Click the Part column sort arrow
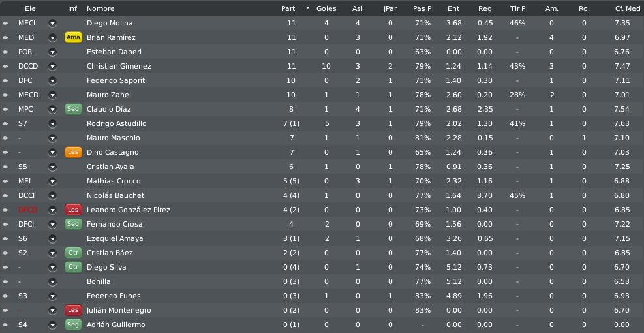This screenshot has height=333, width=644. pyautogui.click(x=307, y=8)
